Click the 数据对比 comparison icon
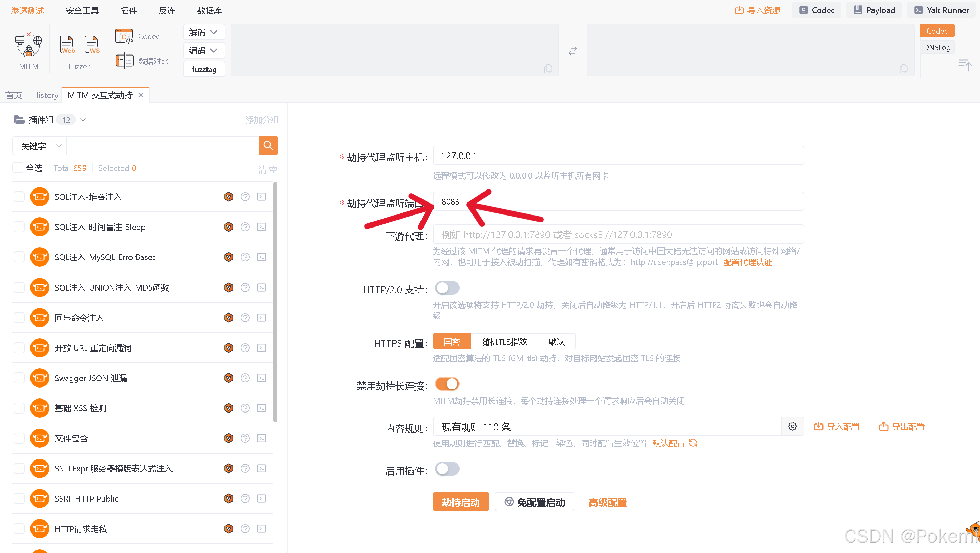 pyautogui.click(x=124, y=61)
